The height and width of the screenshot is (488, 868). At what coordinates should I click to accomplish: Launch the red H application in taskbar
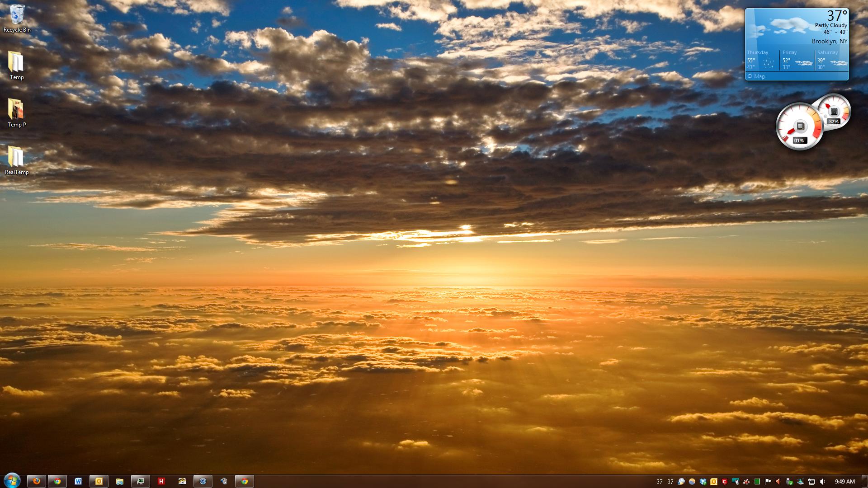[x=161, y=481]
